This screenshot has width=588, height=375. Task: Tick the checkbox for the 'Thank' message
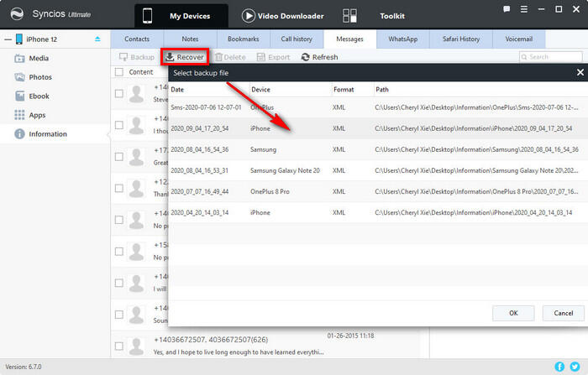click(119, 188)
